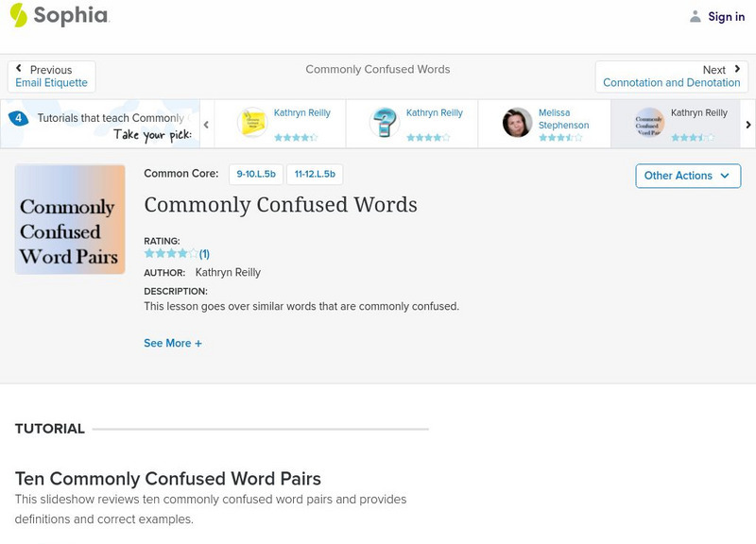Click the Ten Commonly Confused Word Pairs heading
Viewport: 756px width, 544px height.
point(168,479)
